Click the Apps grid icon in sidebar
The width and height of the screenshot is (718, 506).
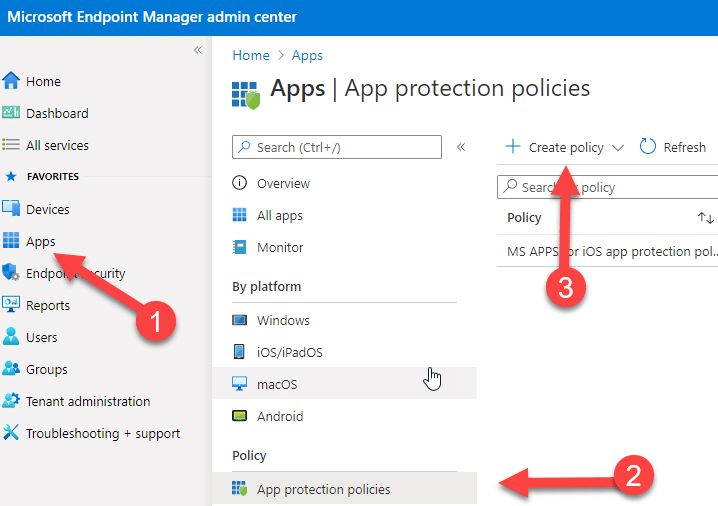click(11, 240)
